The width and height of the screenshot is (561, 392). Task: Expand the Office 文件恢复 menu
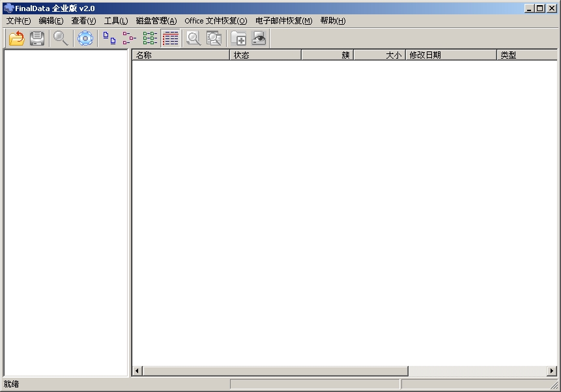point(216,21)
